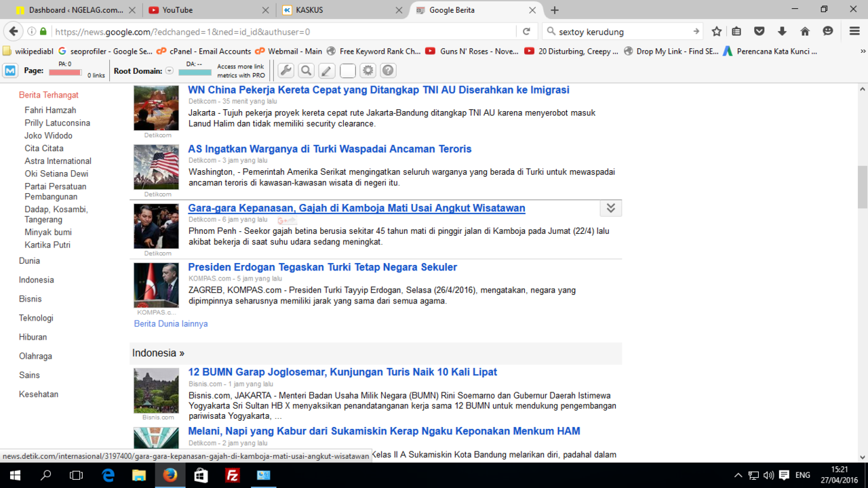This screenshot has width=868, height=488.
Task: Launch Microsoft Edge from taskbar
Action: pos(108,475)
